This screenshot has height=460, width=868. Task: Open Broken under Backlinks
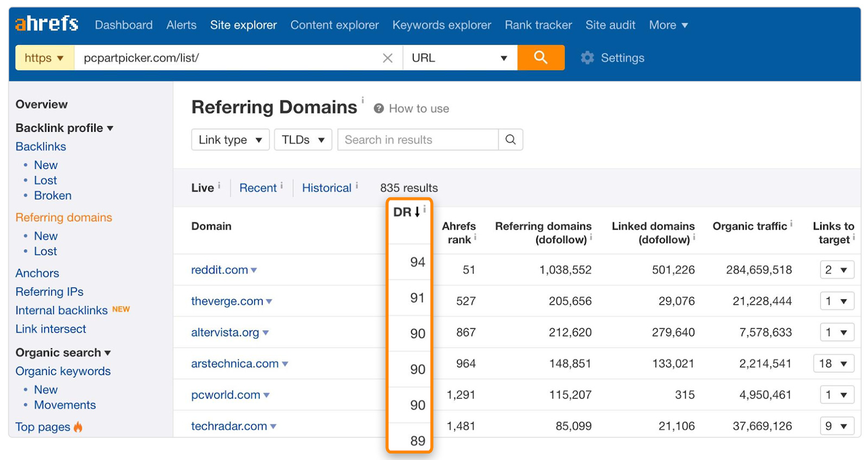click(x=53, y=195)
